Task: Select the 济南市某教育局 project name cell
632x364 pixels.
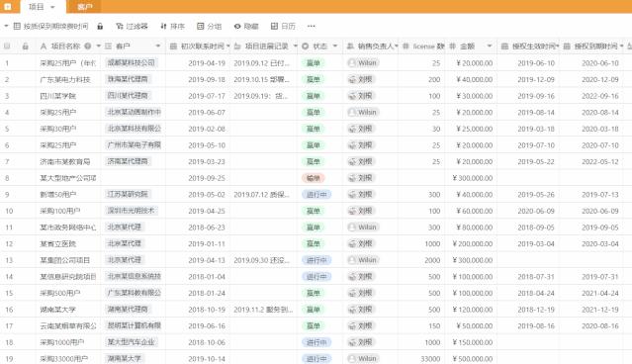Action: coord(68,161)
